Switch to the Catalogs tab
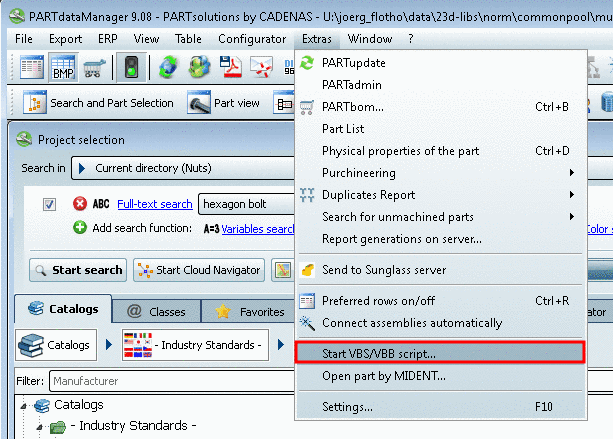Viewport: 613px width, 439px height. coord(63,309)
